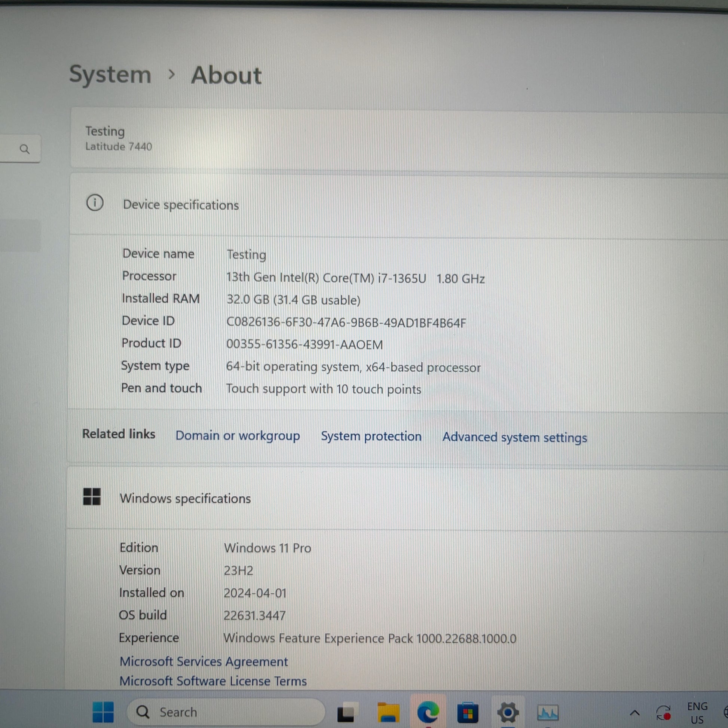Show hidden system tray icons
Viewport: 728px width, 728px height.
coord(635,713)
